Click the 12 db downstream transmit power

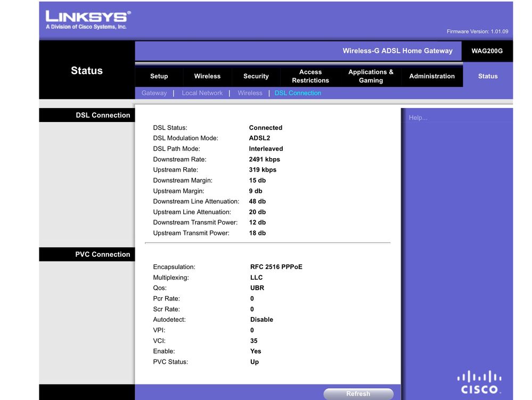(x=258, y=223)
